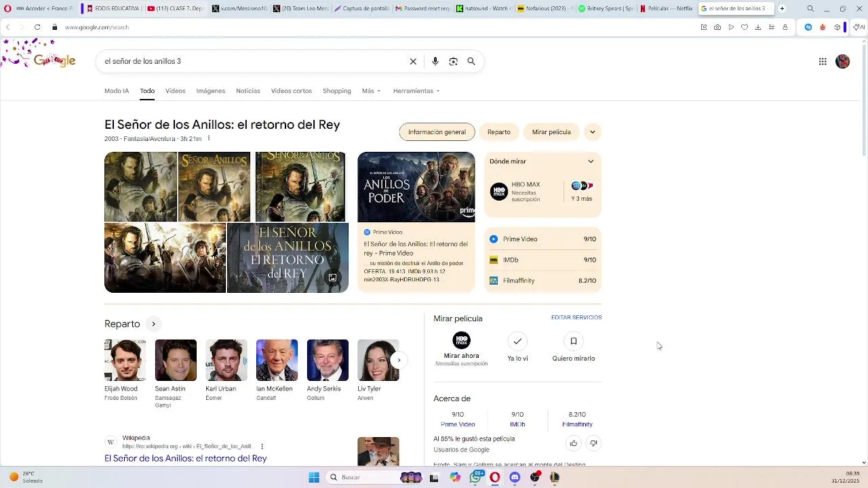This screenshot has width=868, height=488.
Task: Click the browser address bar URL
Action: 97,27
